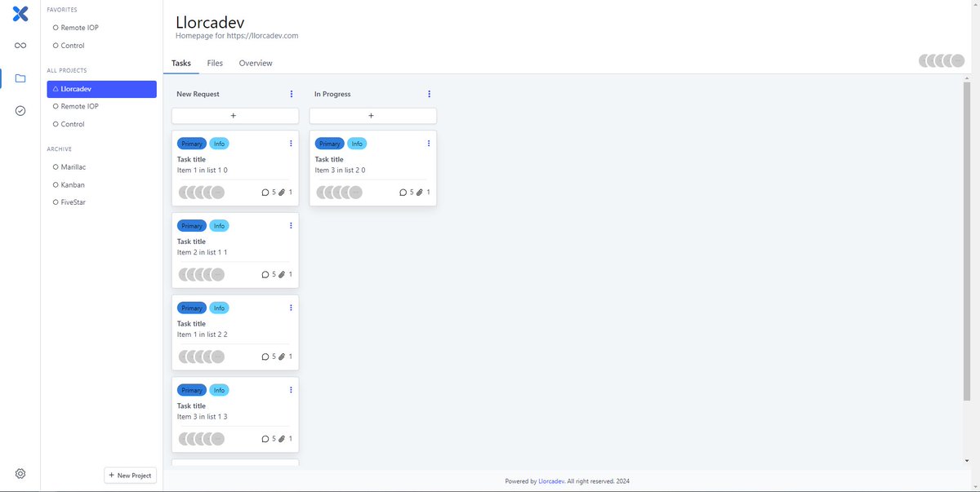The width and height of the screenshot is (980, 492).
Task: Open options menu for Item 3 in list 2 0
Action: pyautogui.click(x=429, y=144)
